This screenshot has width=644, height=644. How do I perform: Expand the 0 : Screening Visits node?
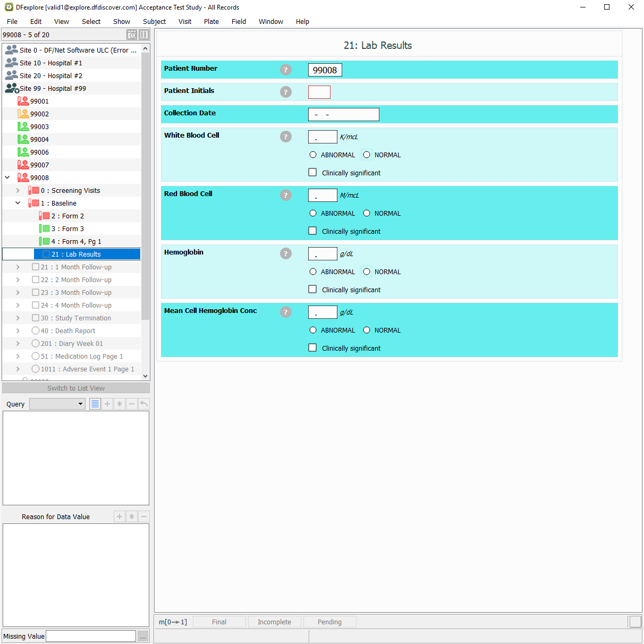coord(18,191)
